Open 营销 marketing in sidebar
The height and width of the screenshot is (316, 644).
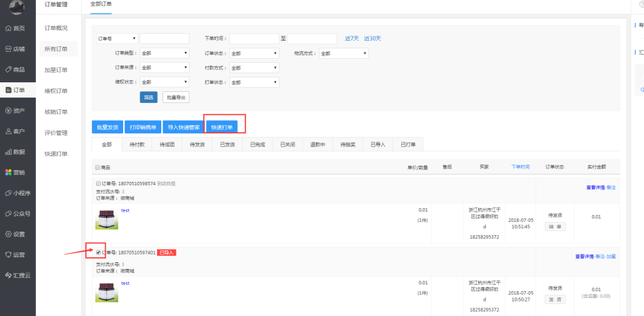click(15, 172)
